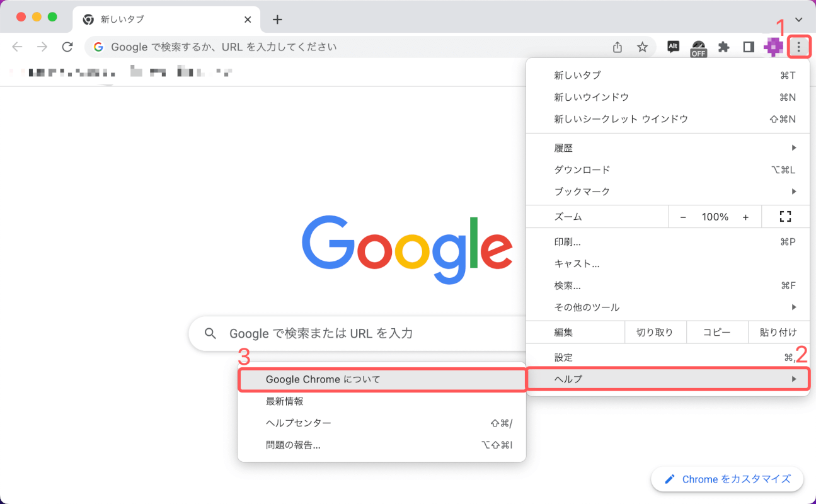Close the 新しいタブ tab
816x504 pixels.
(248, 20)
